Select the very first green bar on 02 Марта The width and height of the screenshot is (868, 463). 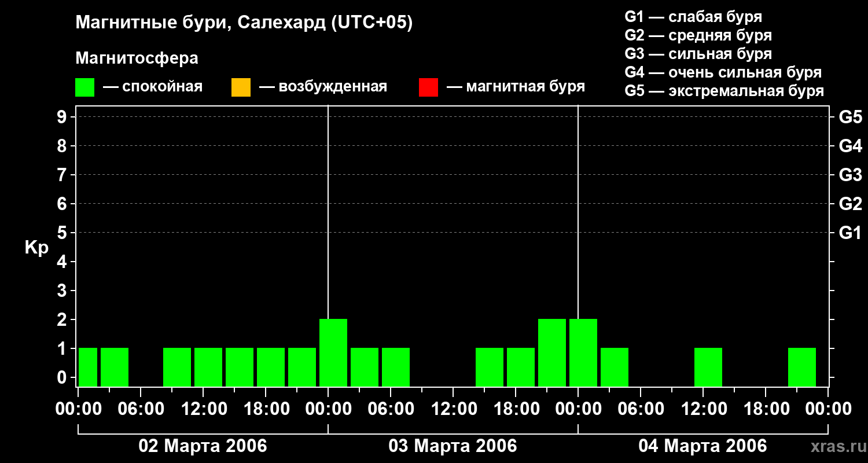coord(88,367)
